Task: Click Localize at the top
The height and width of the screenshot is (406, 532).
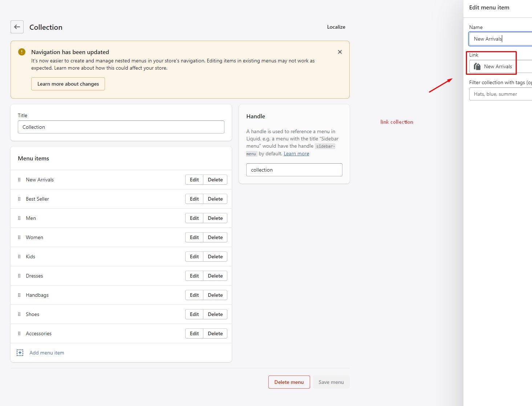Action: (336, 27)
